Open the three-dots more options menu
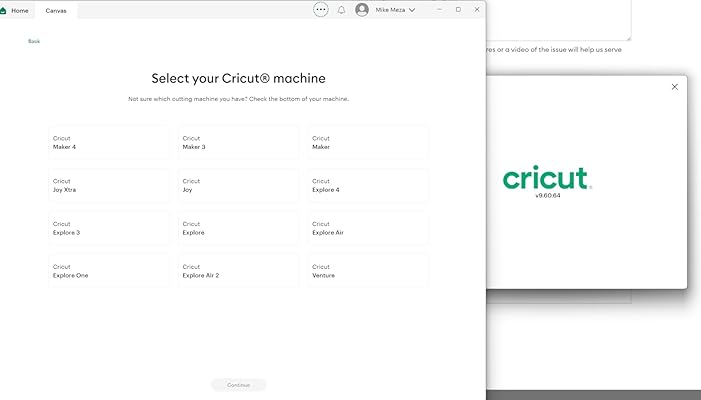The height and width of the screenshot is (400, 701). (x=321, y=9)
